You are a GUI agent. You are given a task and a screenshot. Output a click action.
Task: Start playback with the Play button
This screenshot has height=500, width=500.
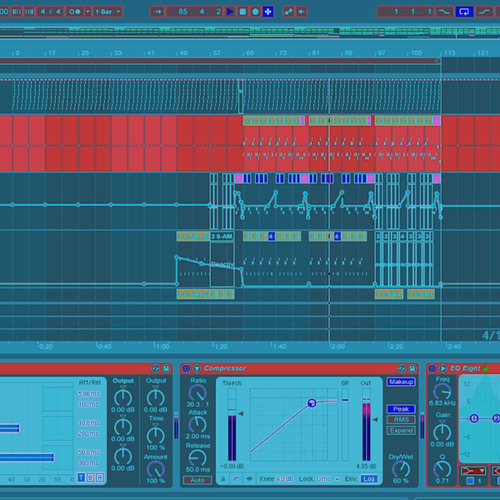[x=230, y=12]
